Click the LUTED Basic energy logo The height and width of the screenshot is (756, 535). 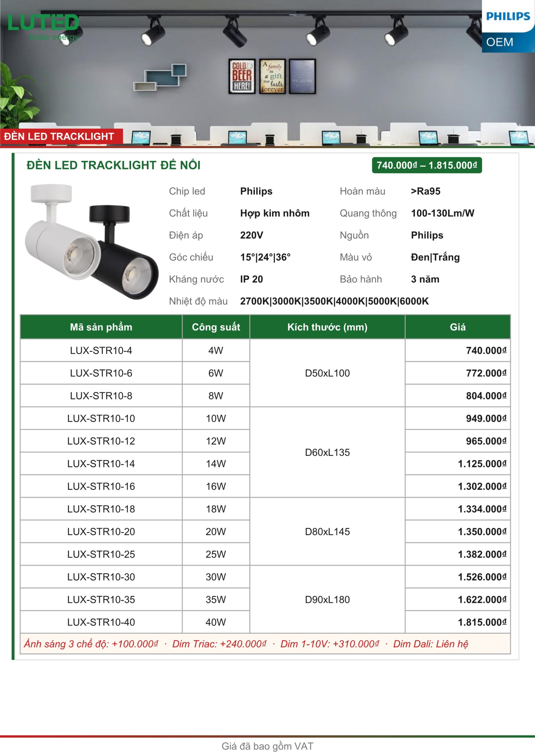click(x=43, y=27)
